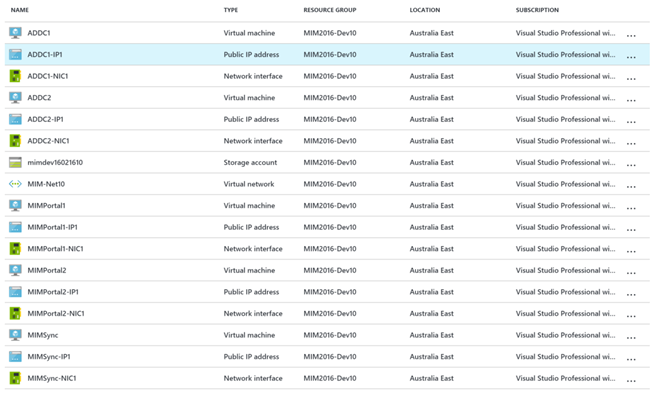Open the ADDC1-IP1 resource name
Viewport: 657px width, 396px height.
[45, 54]
